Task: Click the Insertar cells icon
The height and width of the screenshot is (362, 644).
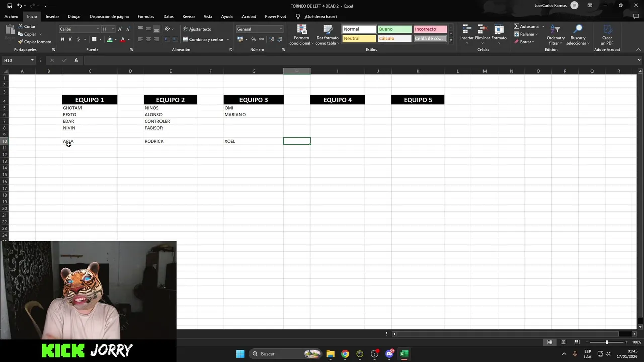Action: click(x=467, y=30)
